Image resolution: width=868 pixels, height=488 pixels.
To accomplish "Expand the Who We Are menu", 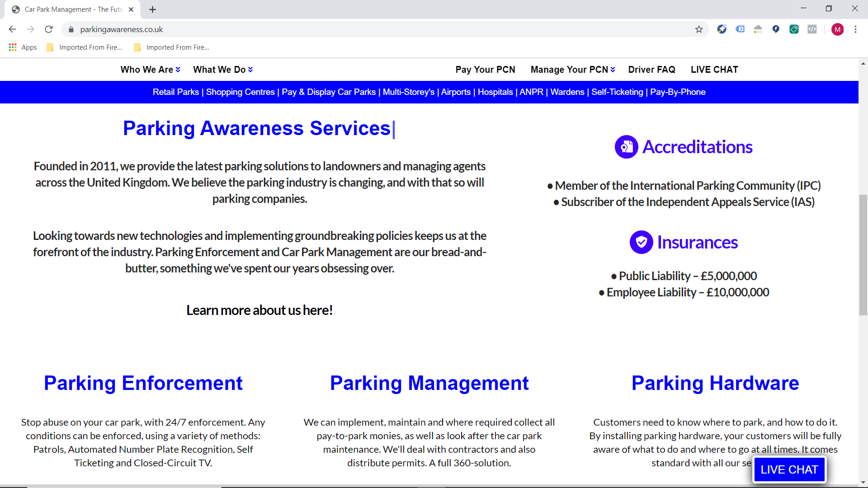I will coord(151,70).
